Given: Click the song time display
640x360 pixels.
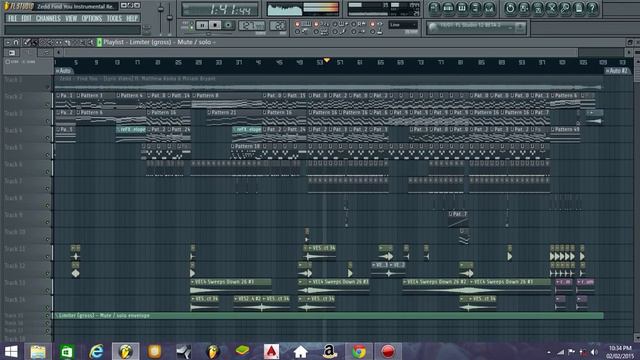Looking at the screenshot, I should pyautogui.click(x=220, y=9).
